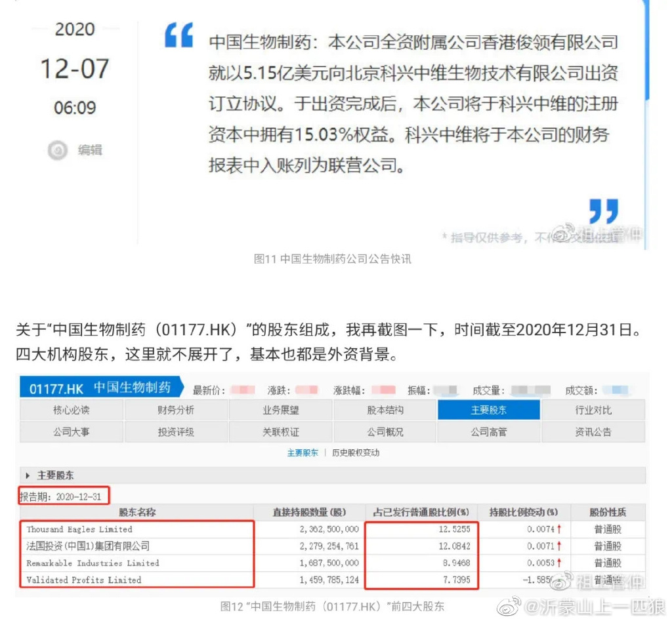The height and width of the screenshot is (623, 672).
Task: Open the 股本结构 tab
Action: 385,410
